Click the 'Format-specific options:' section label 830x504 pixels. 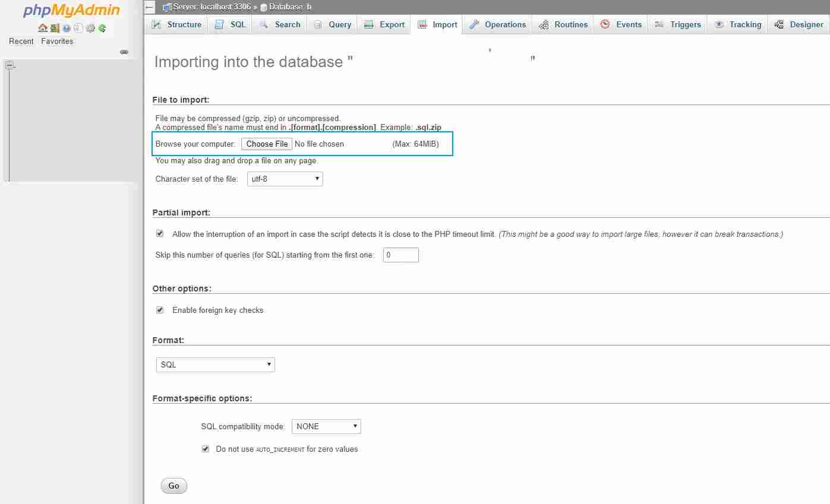203,398
